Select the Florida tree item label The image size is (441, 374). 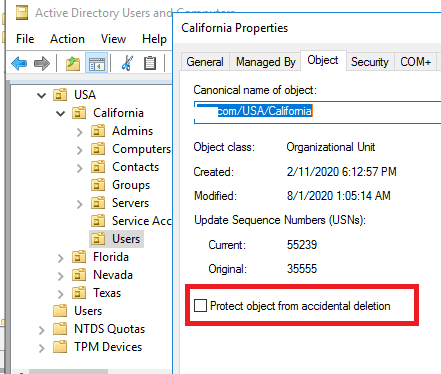pyautogui.click(x=111, y=257)
